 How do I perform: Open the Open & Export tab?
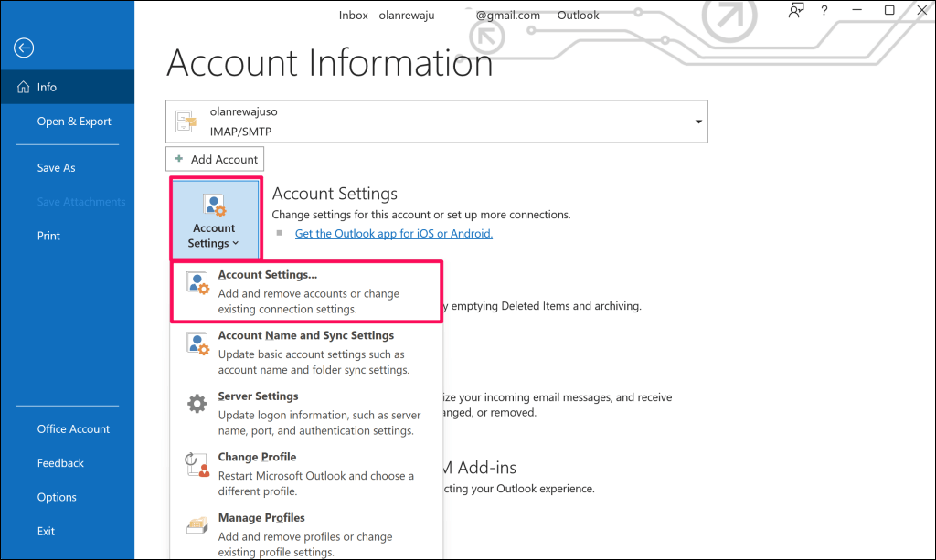(x=74, y=122)
